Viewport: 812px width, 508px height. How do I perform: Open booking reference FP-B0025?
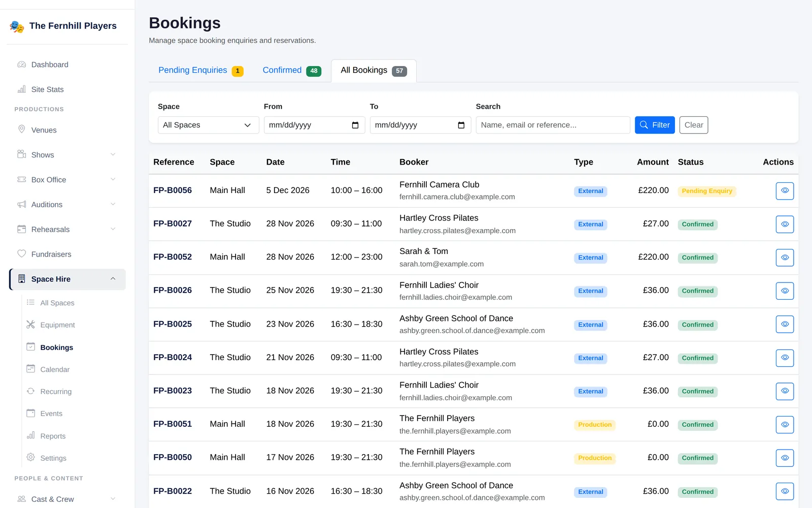[x=173, y=324]
